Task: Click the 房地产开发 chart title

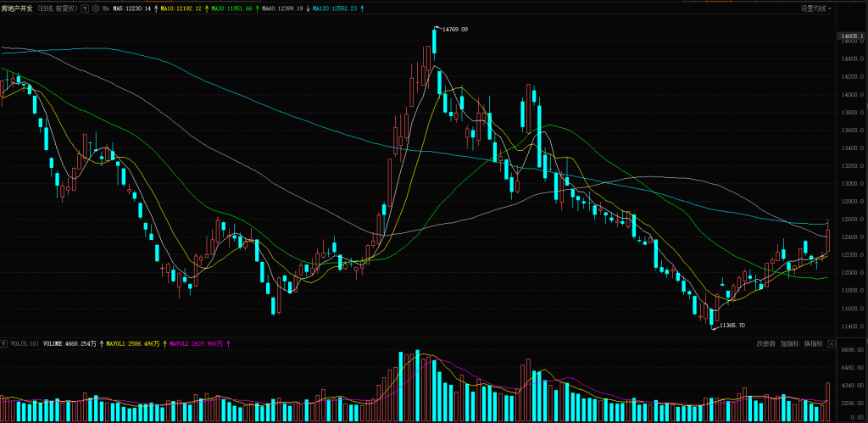Action: [x=17, y=8]
